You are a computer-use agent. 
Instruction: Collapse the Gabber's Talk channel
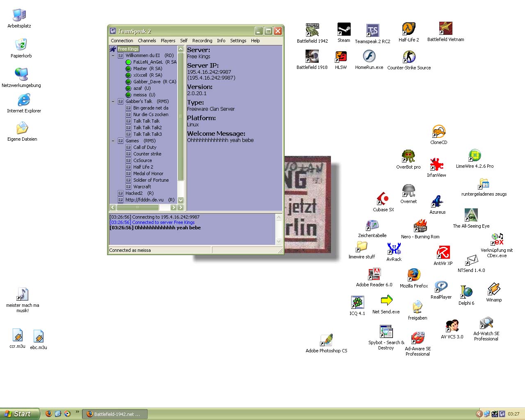(x=113, y=101)
